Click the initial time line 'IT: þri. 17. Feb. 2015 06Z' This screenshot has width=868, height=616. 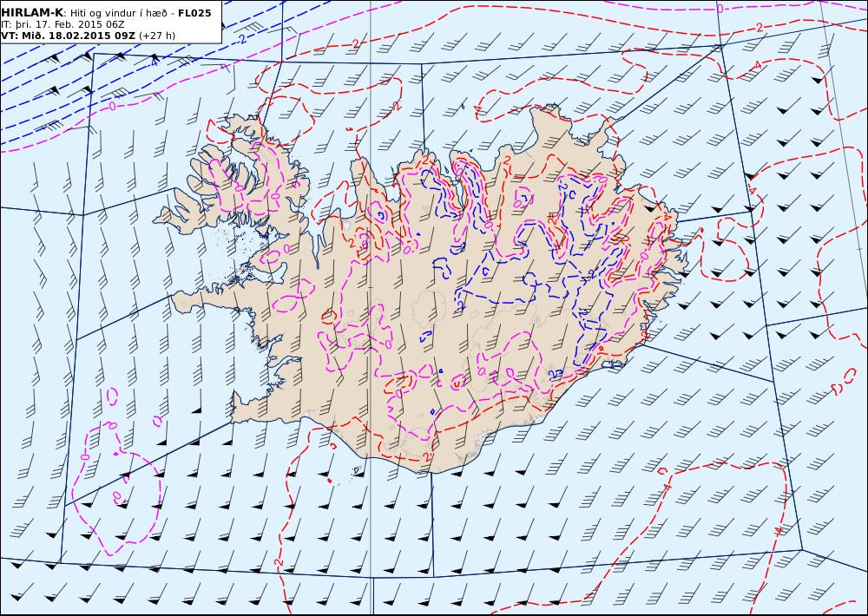click(62, 25)
